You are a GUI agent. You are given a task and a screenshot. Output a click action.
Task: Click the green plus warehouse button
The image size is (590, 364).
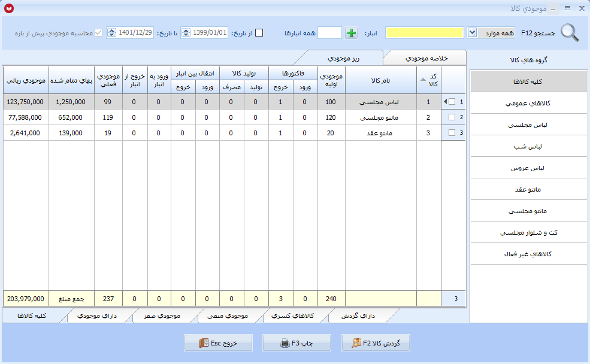click(352, 33)
